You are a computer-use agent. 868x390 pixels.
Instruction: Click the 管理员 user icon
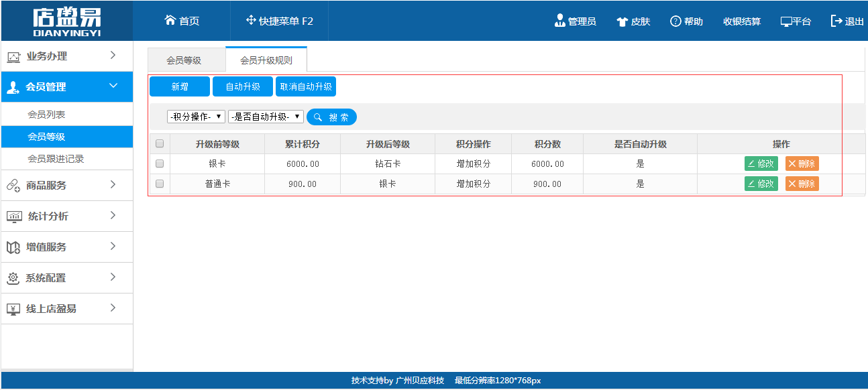(560, 21)
